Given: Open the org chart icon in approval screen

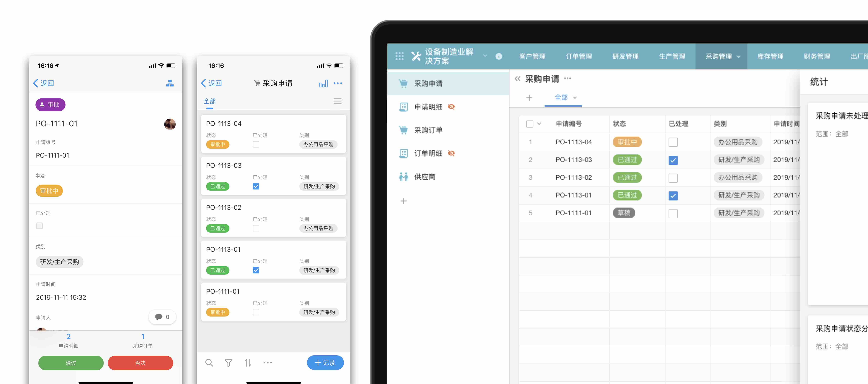Looking at the screenshot, I should (x=170, y=83).
